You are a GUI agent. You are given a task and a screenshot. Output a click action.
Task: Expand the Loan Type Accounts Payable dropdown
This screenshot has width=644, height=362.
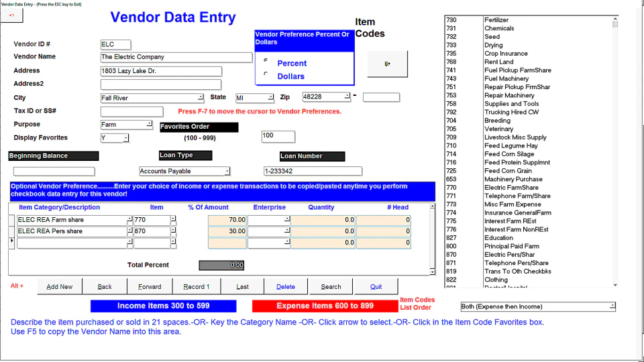click(x=227, y=171)
